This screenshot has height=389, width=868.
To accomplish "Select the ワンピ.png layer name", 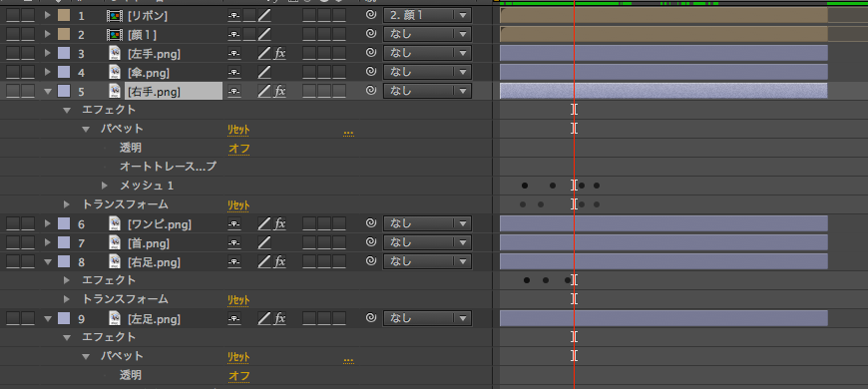I will coord(160,224).
